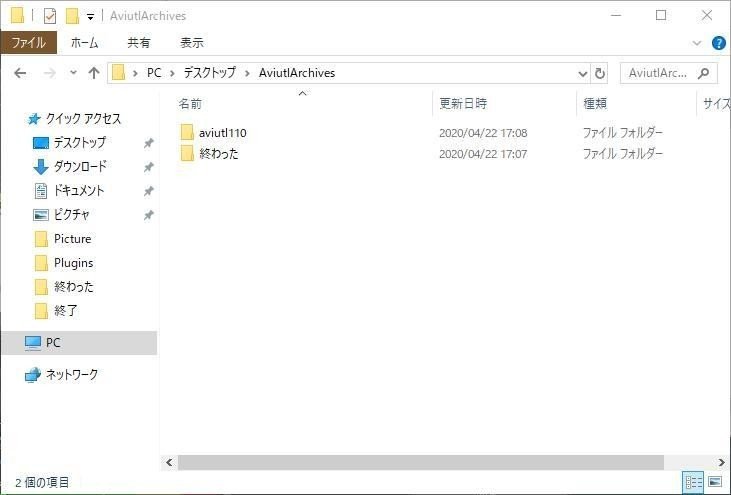731x495 pixels.
Task: Go up one folder level
Action: click(94, 73)
